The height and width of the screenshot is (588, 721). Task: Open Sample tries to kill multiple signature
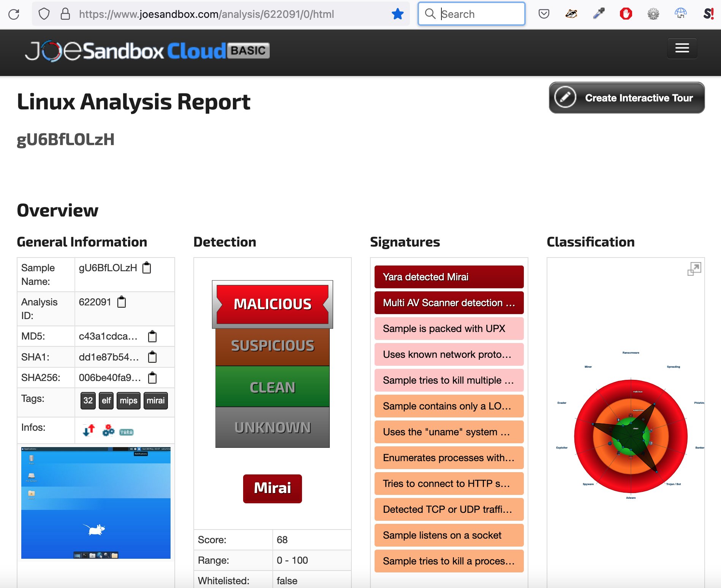[x=449, y=380]
